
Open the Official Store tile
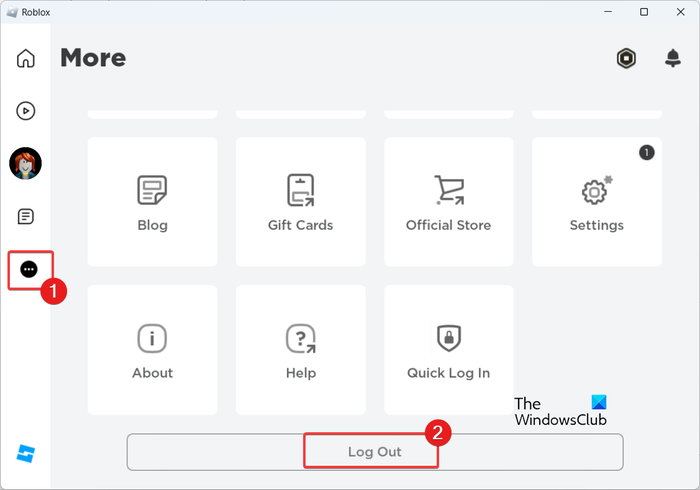pyautogui.click(x=449, y=202)
